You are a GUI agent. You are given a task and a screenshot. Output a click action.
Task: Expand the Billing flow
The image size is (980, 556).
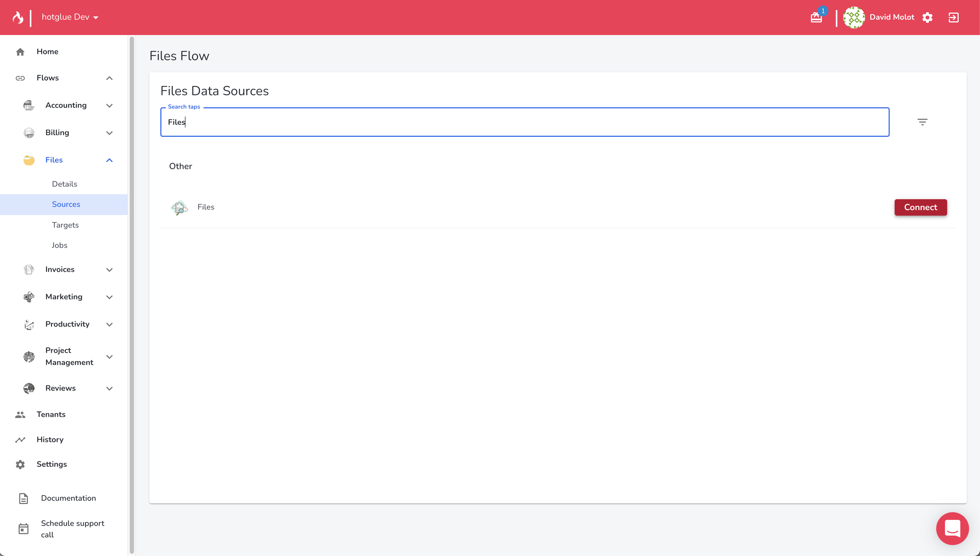(x=109, y=133)
